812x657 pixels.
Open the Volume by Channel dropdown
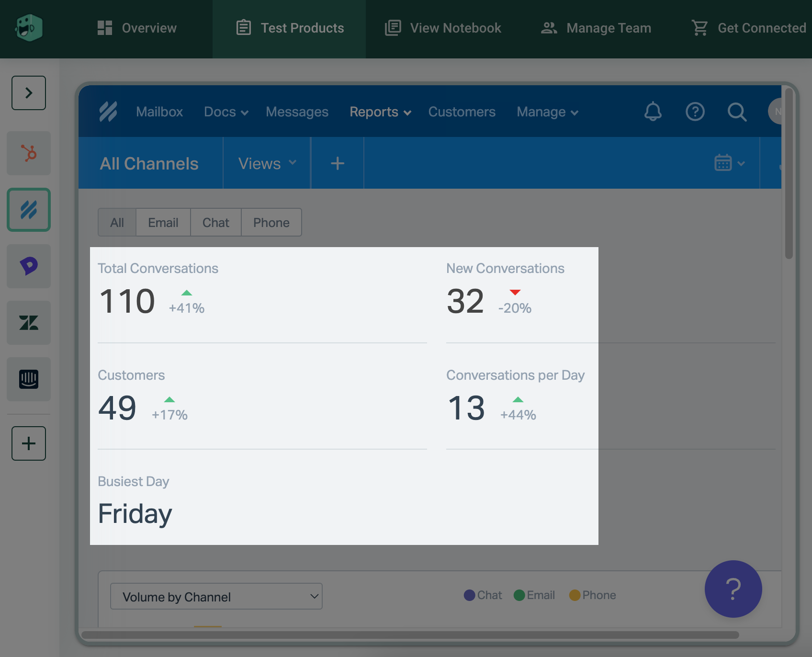pyautogui.click(x=216, y=597)
